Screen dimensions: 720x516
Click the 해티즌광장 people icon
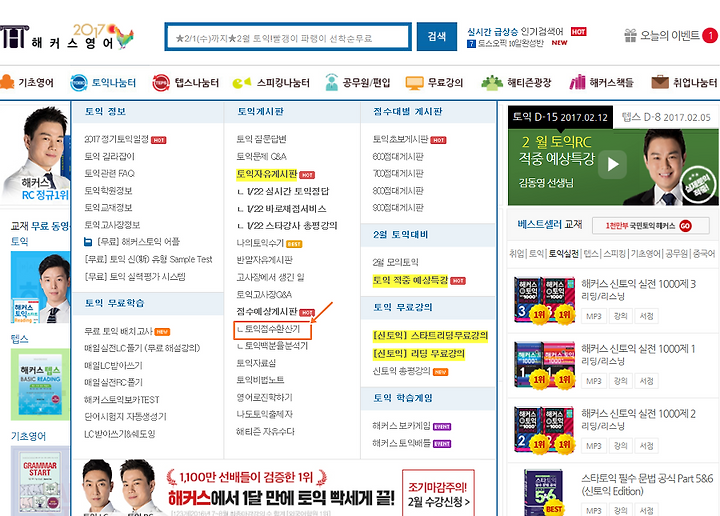tap(492, 83)
